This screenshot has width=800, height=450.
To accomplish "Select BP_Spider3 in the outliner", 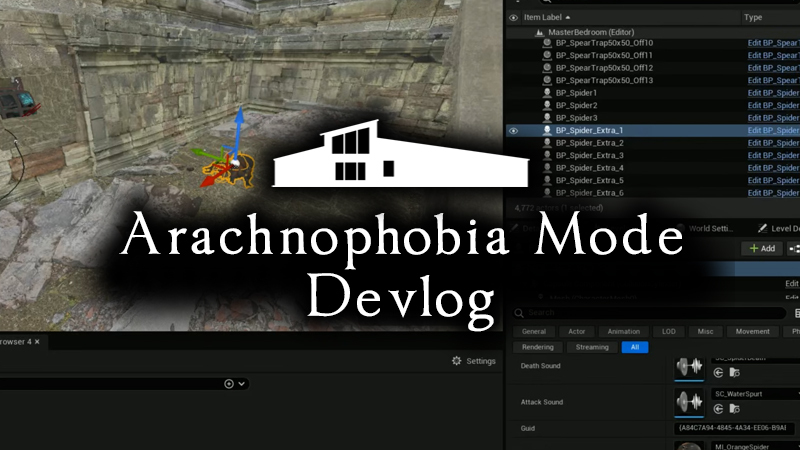I will point(576,118).
